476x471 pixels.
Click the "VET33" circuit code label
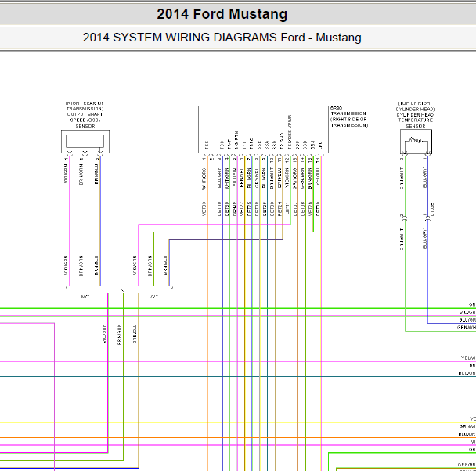click(x=204, y=209)
